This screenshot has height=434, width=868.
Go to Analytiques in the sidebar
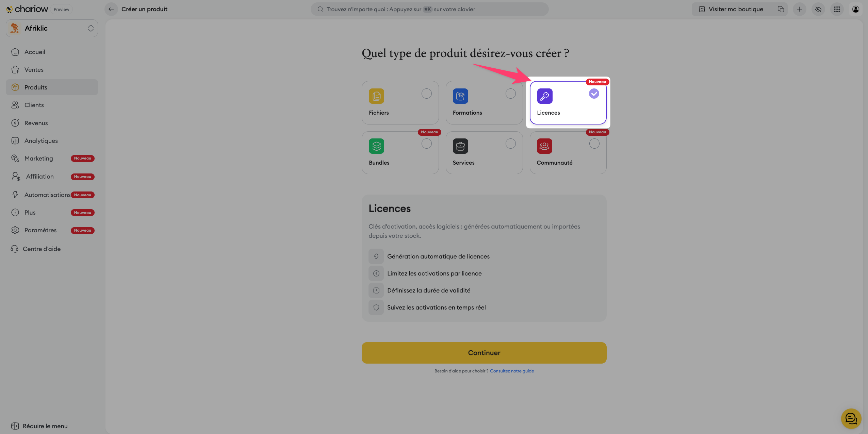pyautogui.click(x=41, y=141)
